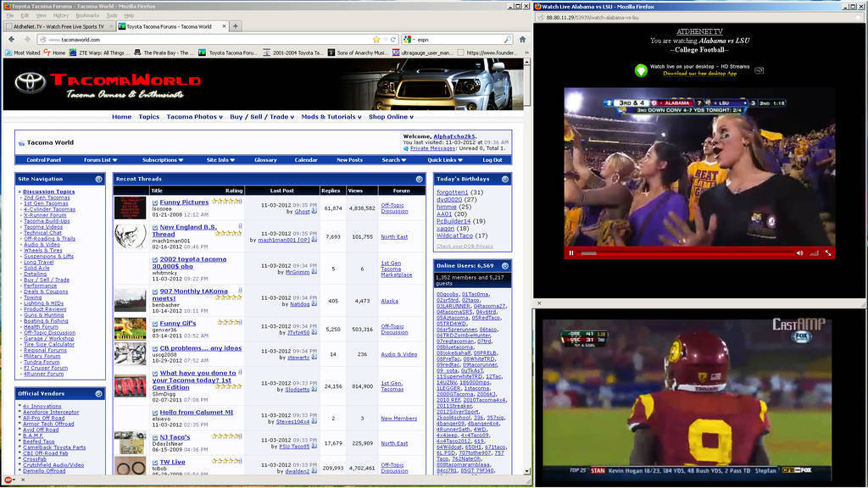Open the AlphaEcho2k5 profile link

pos(454,136)
